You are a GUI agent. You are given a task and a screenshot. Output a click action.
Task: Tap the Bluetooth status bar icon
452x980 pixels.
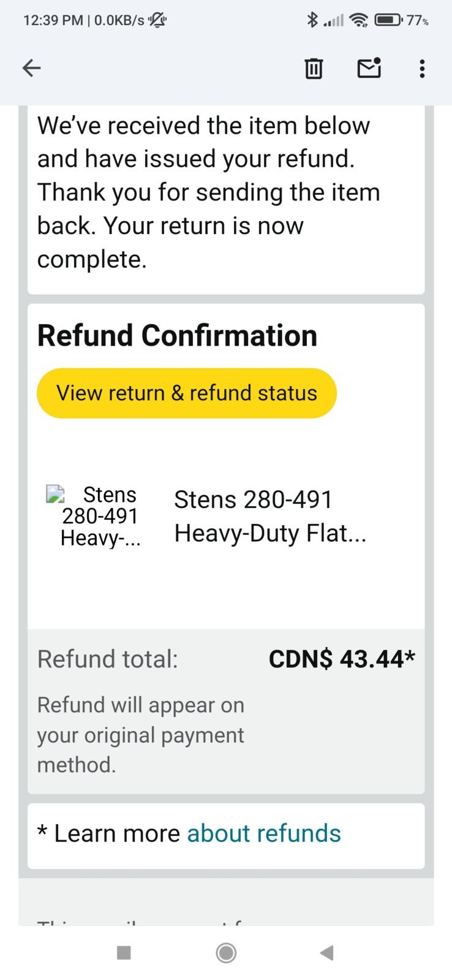312,20
